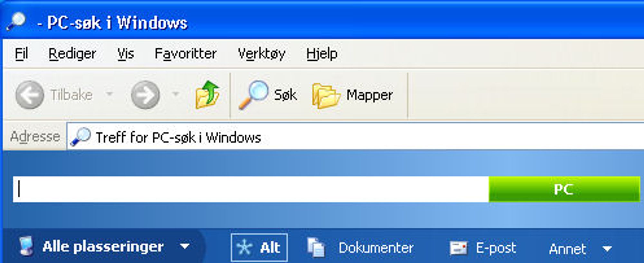The height and width of the screenshot is (263, 644).
Task: Click the E-post envelope icon
Action: (458, 248)
